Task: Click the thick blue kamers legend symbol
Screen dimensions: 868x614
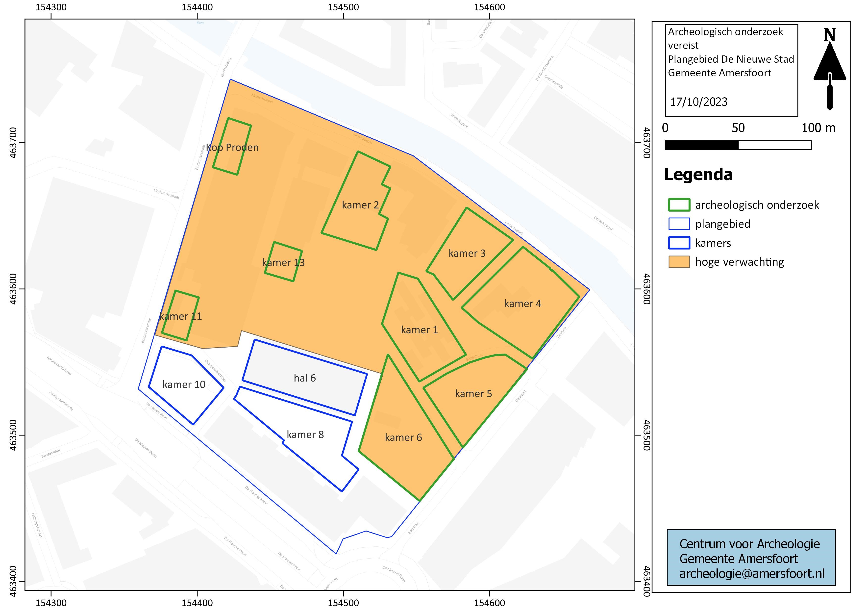Action: (x=679, y=243)
